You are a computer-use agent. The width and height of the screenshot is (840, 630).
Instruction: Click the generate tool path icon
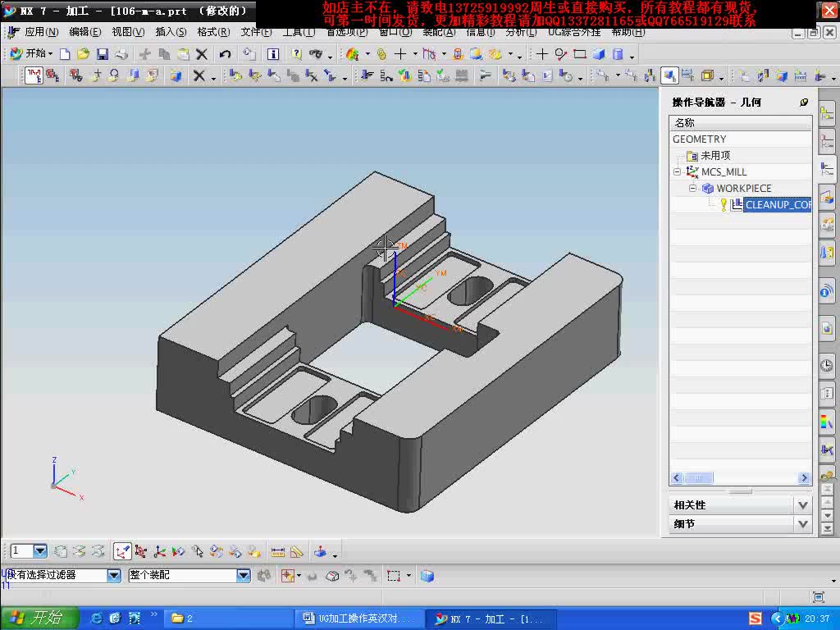367,76
